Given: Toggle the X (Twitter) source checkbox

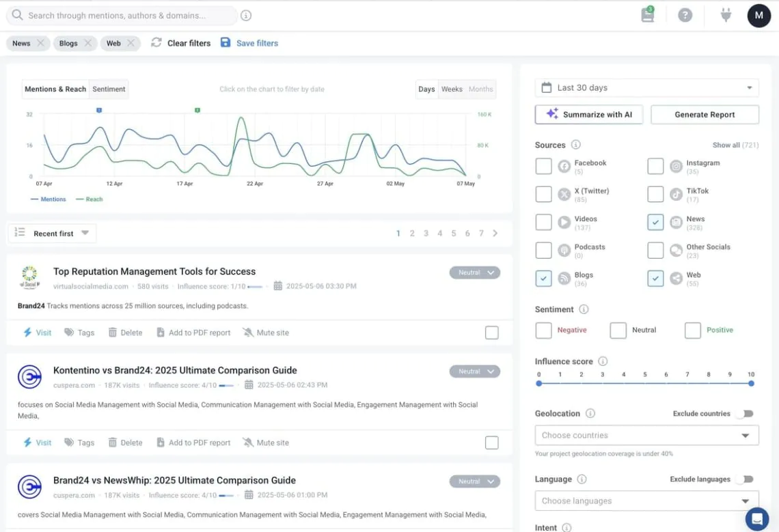Looking at the screenshot, I should (543, 194).
